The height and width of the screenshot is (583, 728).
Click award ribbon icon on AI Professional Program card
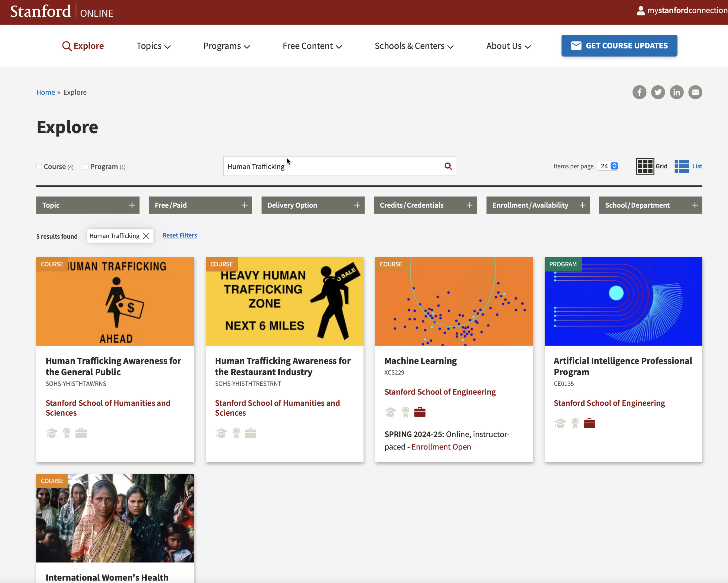(x=575, y=423)
